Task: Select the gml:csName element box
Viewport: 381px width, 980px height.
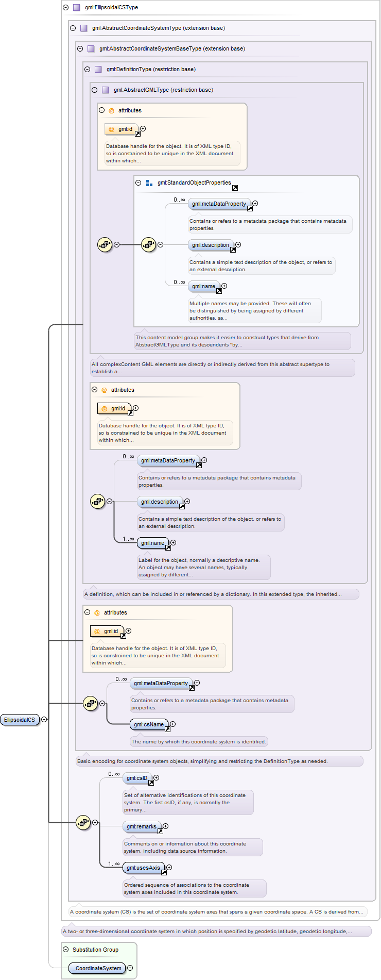Action: (149, 724)
